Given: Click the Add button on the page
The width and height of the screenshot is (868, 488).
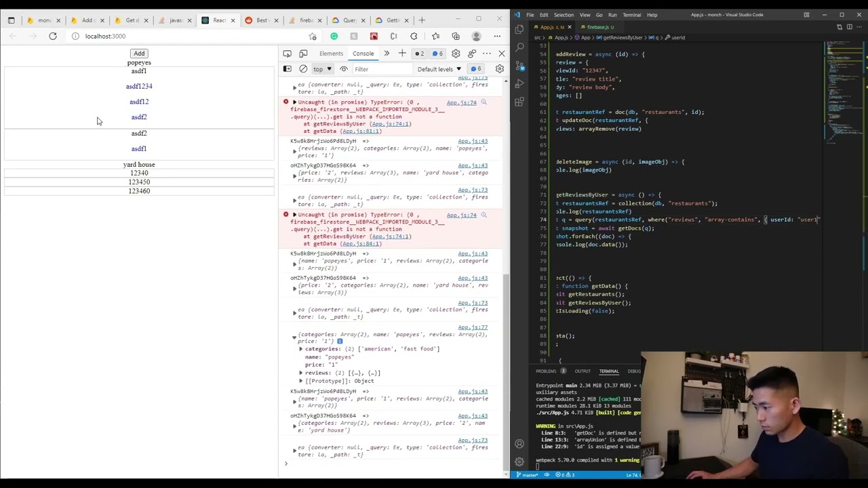Looking at the screenshot, I should coord(139,54).
